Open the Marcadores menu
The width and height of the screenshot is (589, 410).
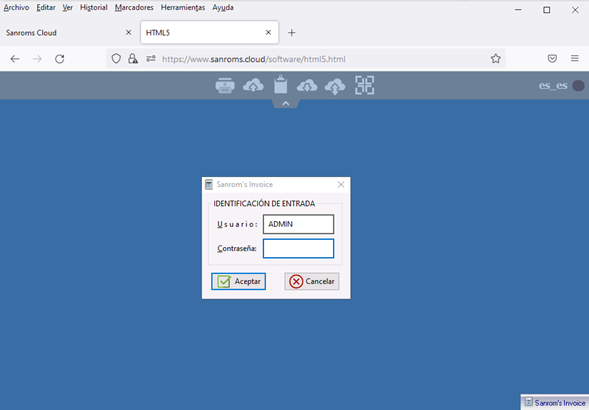coord(134,8)
